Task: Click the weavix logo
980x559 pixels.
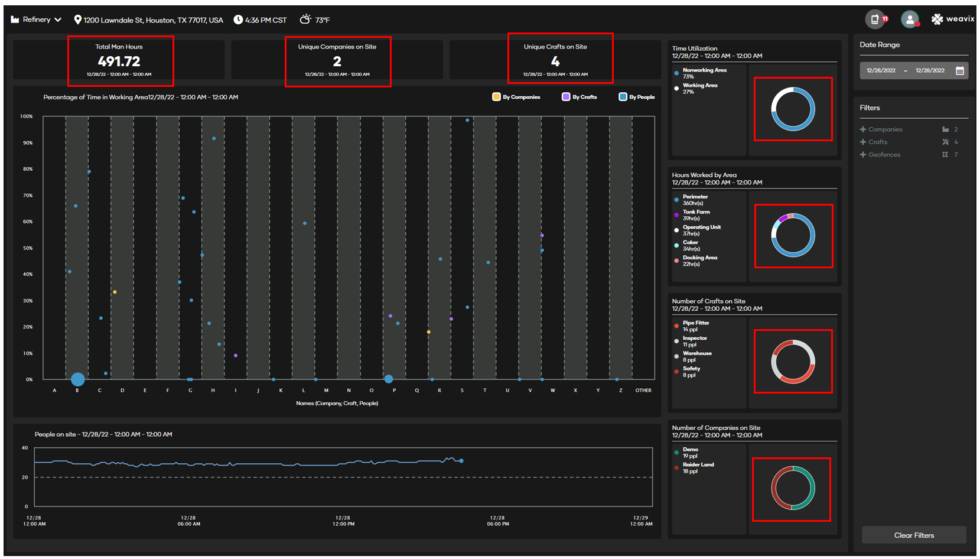Action: pos(953,19)
